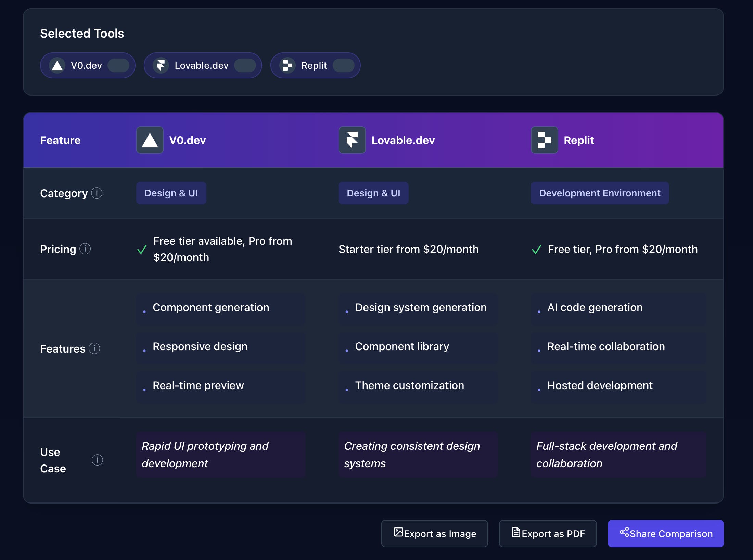The height and width of the screenshot is (560, 753).
Task: Select the Real-time preview feature item
Action: (x=221, y=387)
